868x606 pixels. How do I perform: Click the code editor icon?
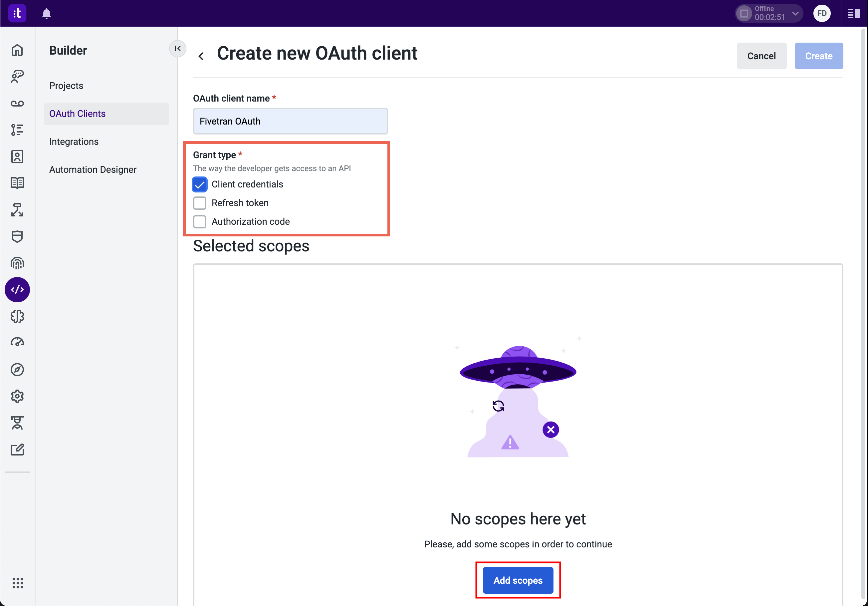[18, 289]
